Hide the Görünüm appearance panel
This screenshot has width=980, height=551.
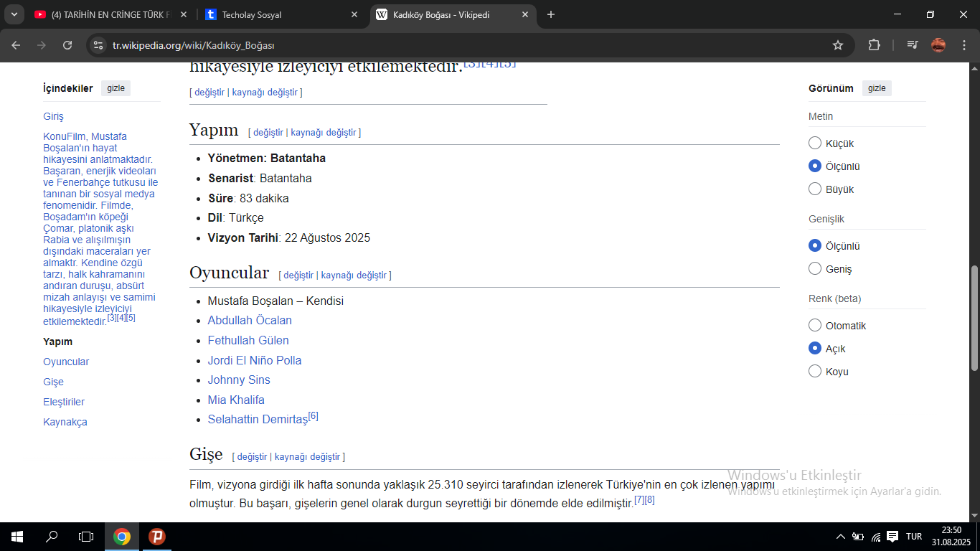(x=877, y=88)
